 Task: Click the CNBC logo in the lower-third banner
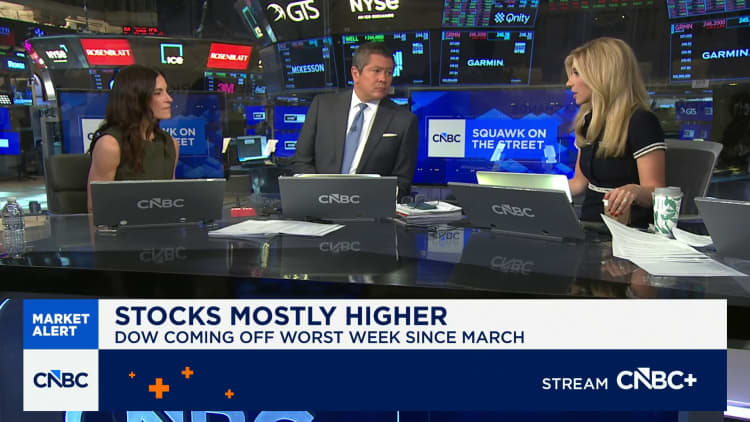point(61,380)
